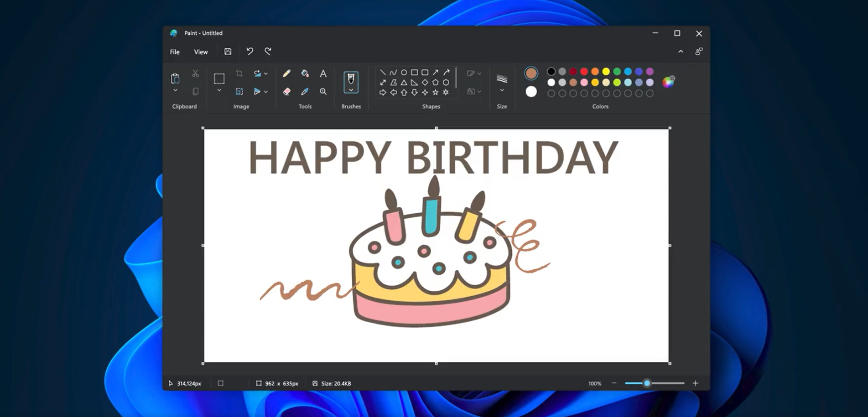The height and width of the screenshot is (417, 868).
Task: Pick the black color swatch
Action: tap(551, 72)
